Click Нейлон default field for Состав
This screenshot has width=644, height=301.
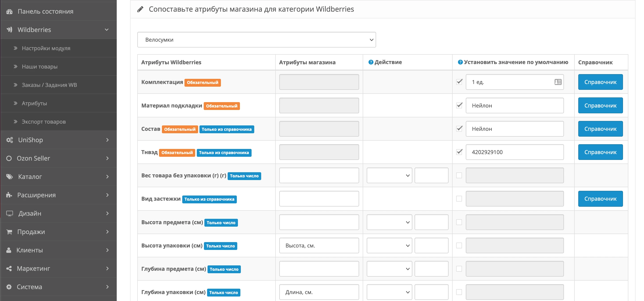515,129
